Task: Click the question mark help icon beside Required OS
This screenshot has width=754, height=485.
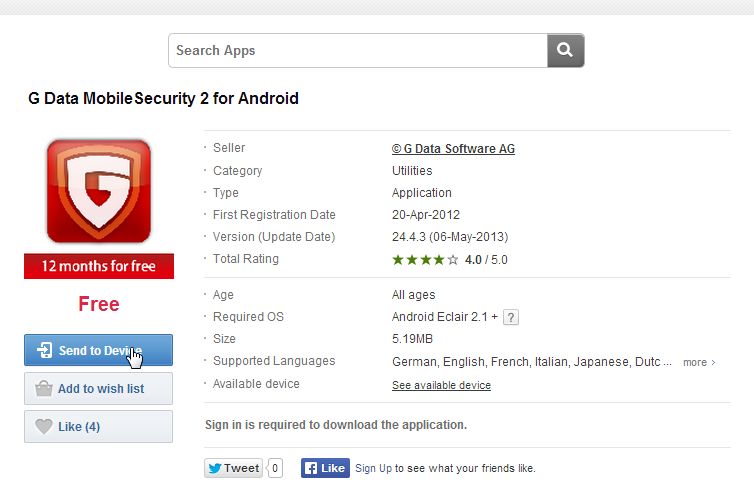Action: click(510, 317)
